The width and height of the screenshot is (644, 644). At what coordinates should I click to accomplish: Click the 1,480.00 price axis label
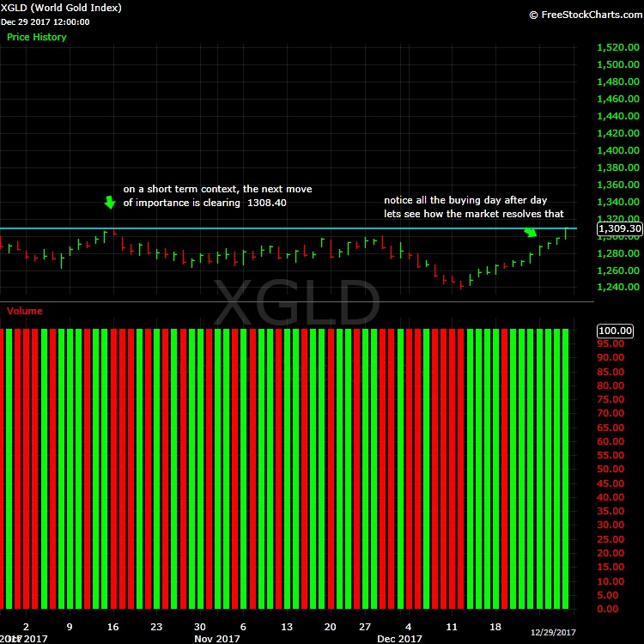tap(617, 82)
